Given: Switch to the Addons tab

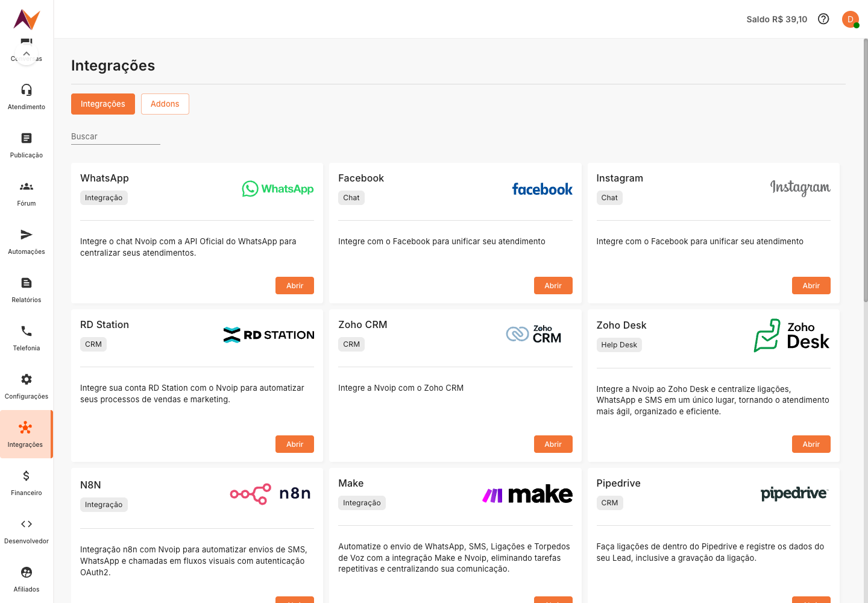Looking at the screenshot, I should [165, 104].
